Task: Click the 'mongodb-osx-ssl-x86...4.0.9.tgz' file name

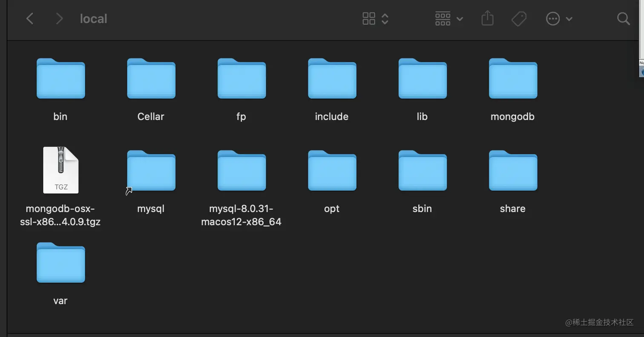Action: 60,215
